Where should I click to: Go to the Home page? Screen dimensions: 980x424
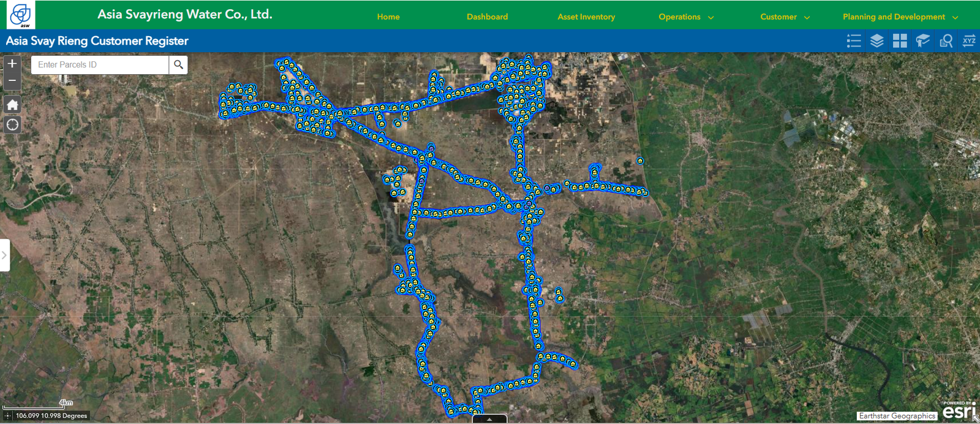coord(388,17)
